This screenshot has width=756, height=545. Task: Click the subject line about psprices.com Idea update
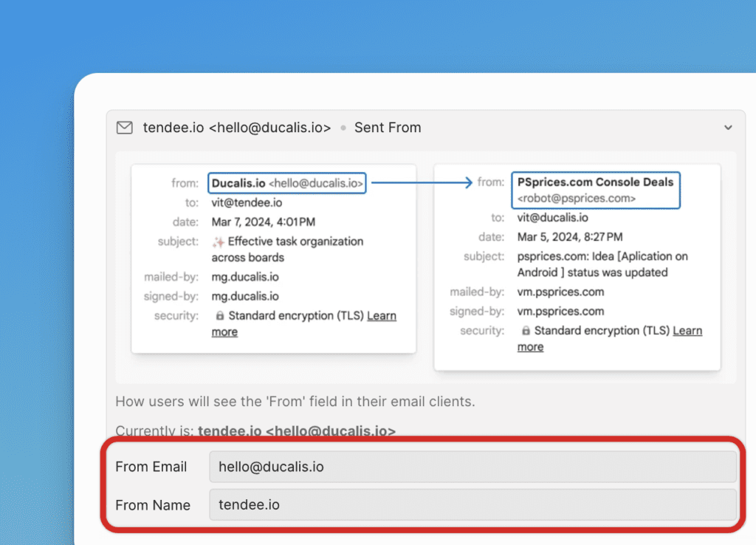[x=602, y=264]
